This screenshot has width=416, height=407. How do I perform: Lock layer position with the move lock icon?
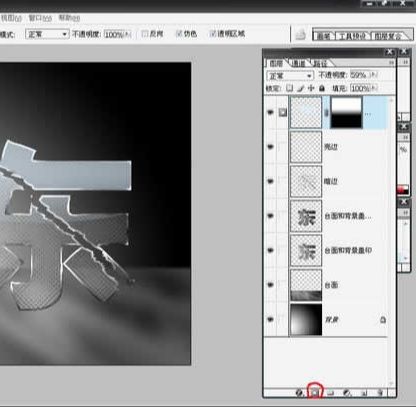coord(311,88)
